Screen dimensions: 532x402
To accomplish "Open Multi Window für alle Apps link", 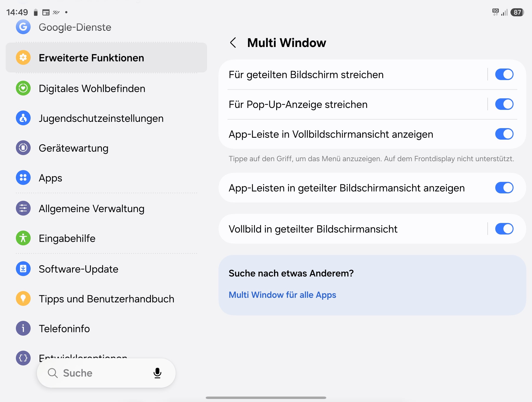I will click(282, 295).
